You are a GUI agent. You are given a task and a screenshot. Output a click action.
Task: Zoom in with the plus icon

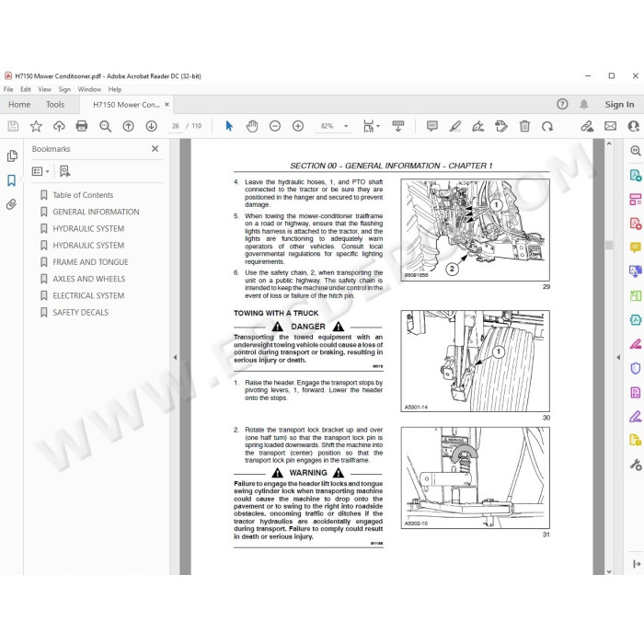point(298,126)
